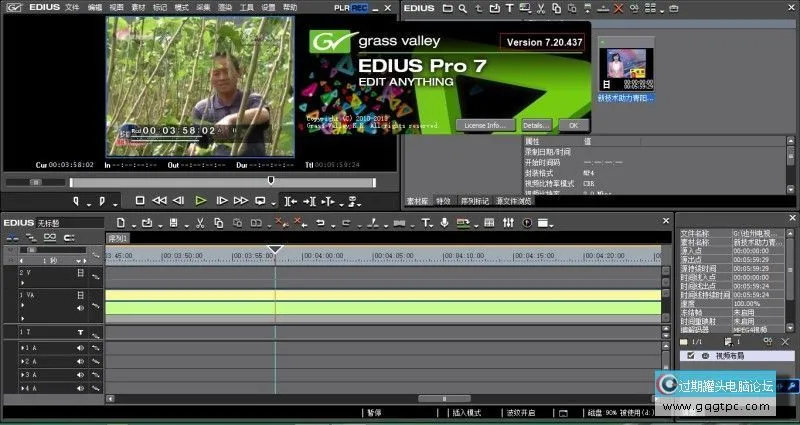
Task: Switch to the 序列标记 tab
Action: coord(474,201)
